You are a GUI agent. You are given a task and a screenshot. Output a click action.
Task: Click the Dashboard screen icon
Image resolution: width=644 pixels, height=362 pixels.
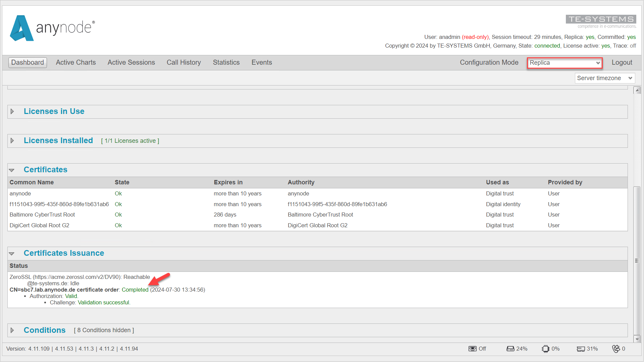click(28, 63)
